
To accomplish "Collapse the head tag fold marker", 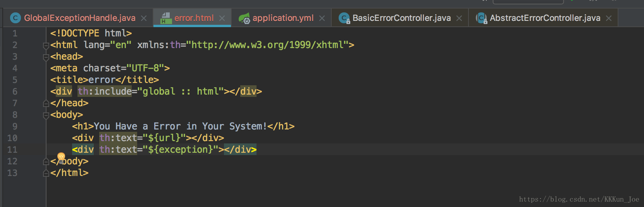I will tap(46, 57).
